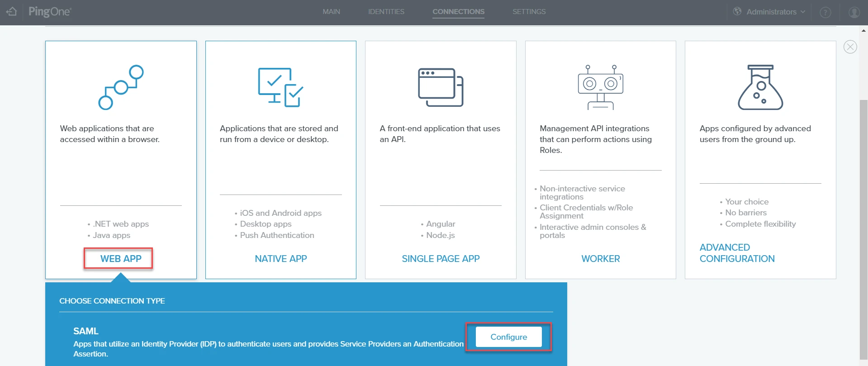Screen dimensions: 868x366
Task: Open the help question mark icon
Action: (x=825, y=12)
